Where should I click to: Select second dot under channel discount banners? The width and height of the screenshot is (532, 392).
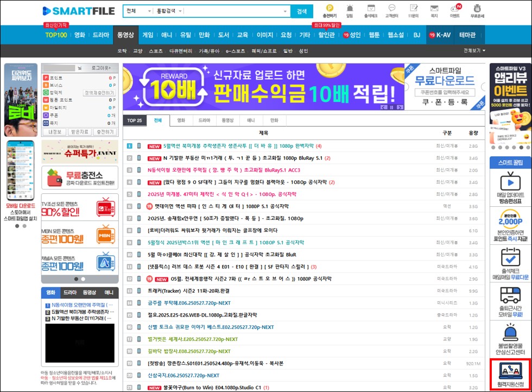(83, 279)
